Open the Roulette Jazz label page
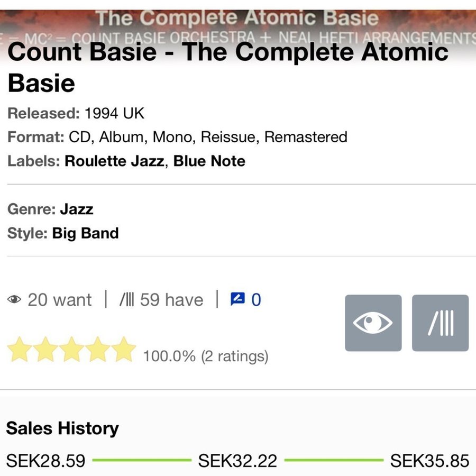The image size is (476, 476). [114, 161]
